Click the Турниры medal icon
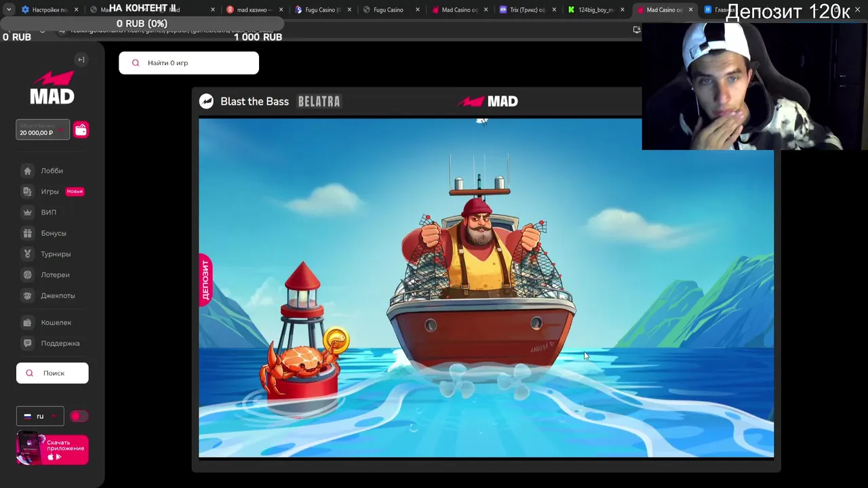This screenshot has height=488, width=868. [27, 254]
